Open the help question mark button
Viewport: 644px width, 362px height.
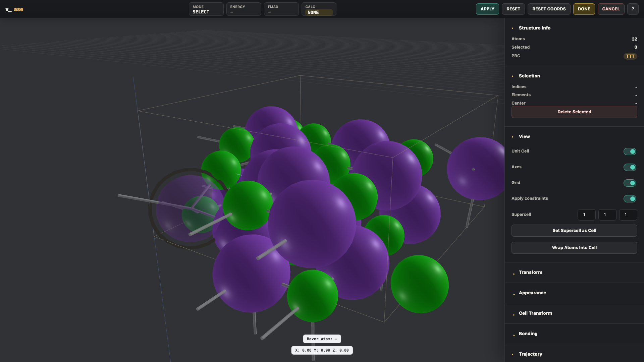click(x=633, y=9)
